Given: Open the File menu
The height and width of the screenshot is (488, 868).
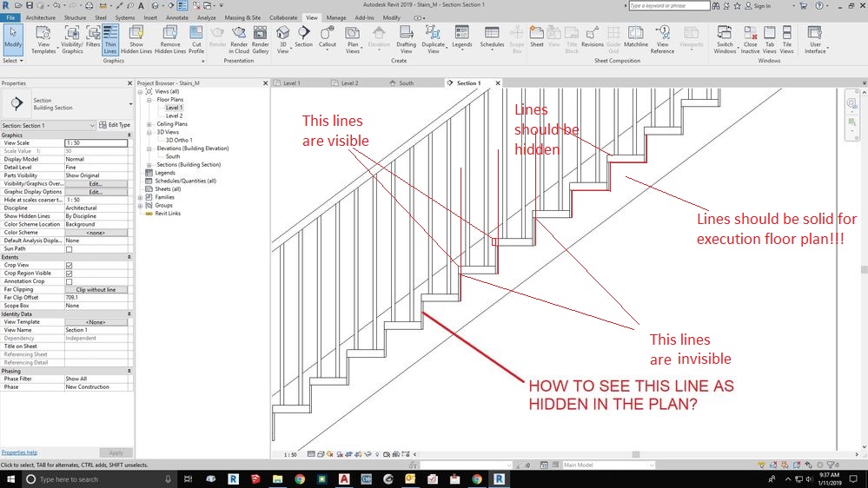Looking at the screenshot, I should [x=10, y=17].
